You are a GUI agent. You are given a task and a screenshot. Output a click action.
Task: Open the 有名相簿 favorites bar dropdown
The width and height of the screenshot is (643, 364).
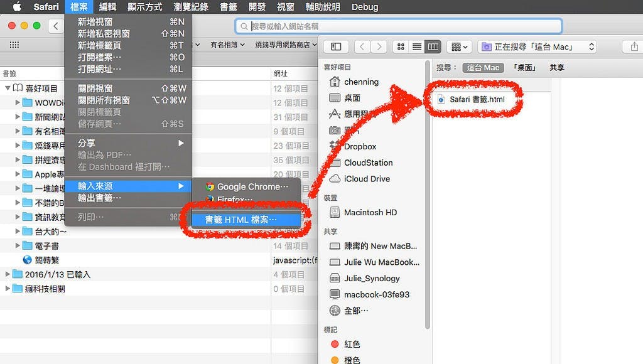coord(227,45)
